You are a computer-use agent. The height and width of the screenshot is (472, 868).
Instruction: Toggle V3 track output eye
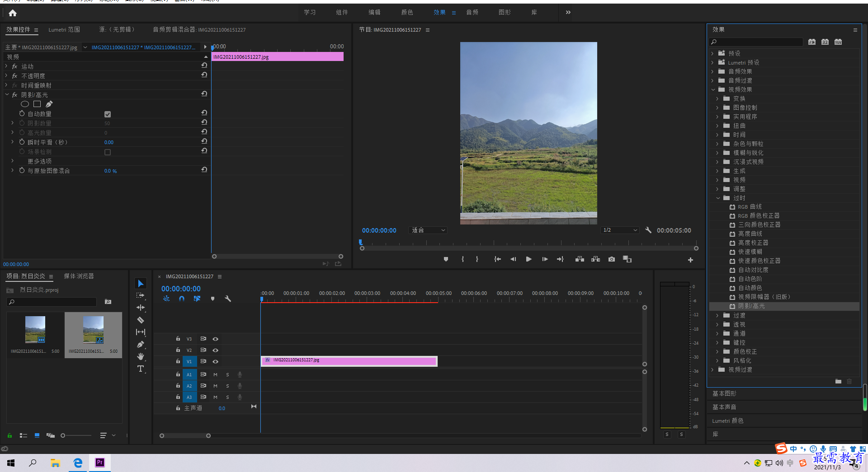click(216, 339)
